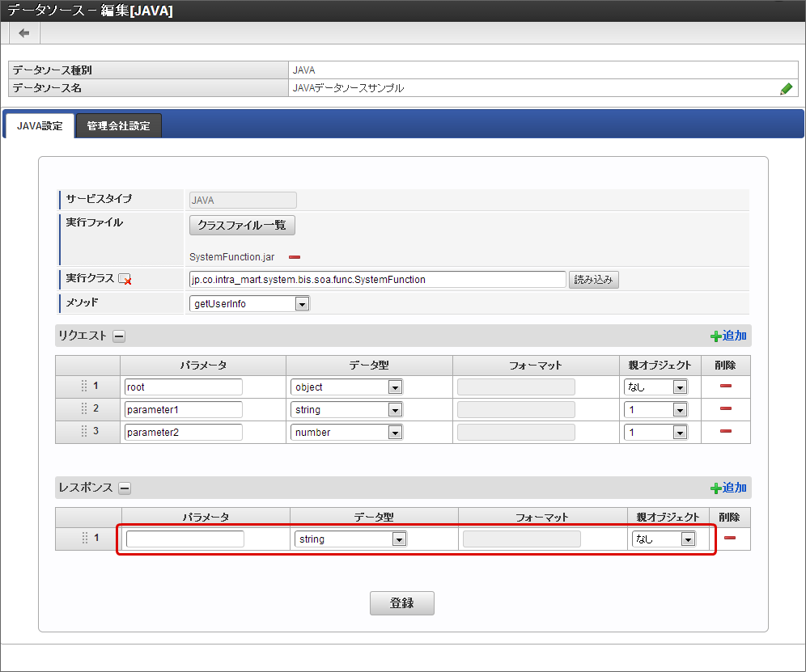Click the クラスファイル一覧 button
Screen dimensions: 806x672
[x=242, y=225]
